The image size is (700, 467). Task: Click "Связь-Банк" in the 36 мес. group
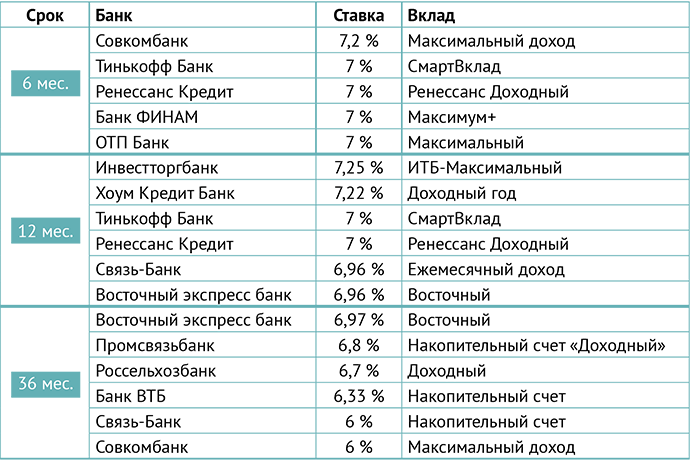pos(138,422)
